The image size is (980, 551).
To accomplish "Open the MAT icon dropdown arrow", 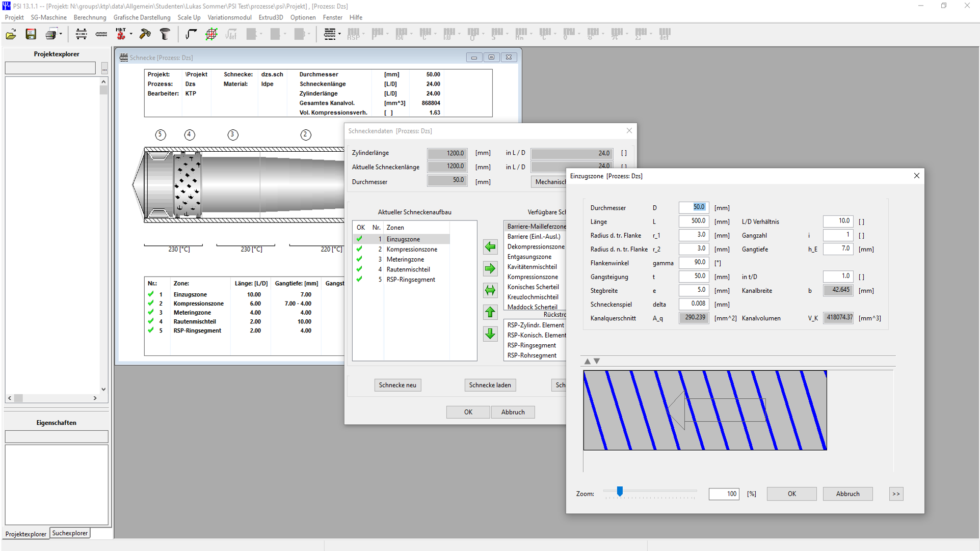I will [131, 34].
